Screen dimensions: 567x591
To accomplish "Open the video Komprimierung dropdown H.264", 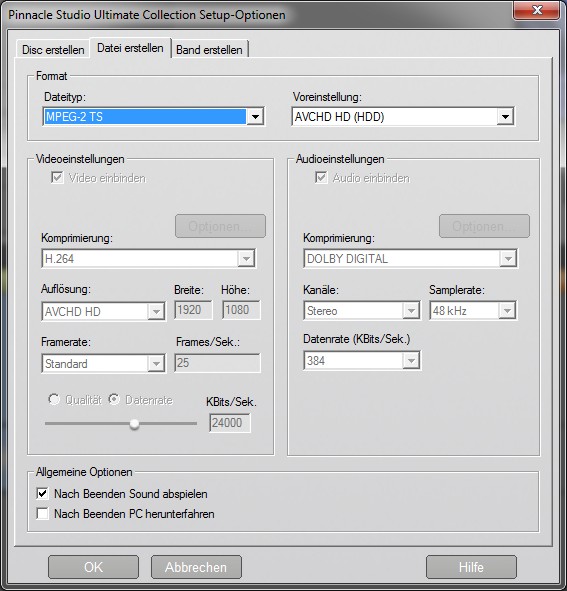I will (x=149, y=259).
